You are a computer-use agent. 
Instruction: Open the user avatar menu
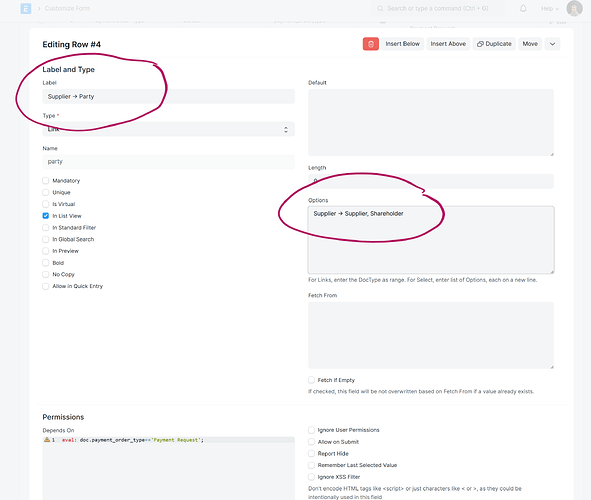[x=574, y=8]
